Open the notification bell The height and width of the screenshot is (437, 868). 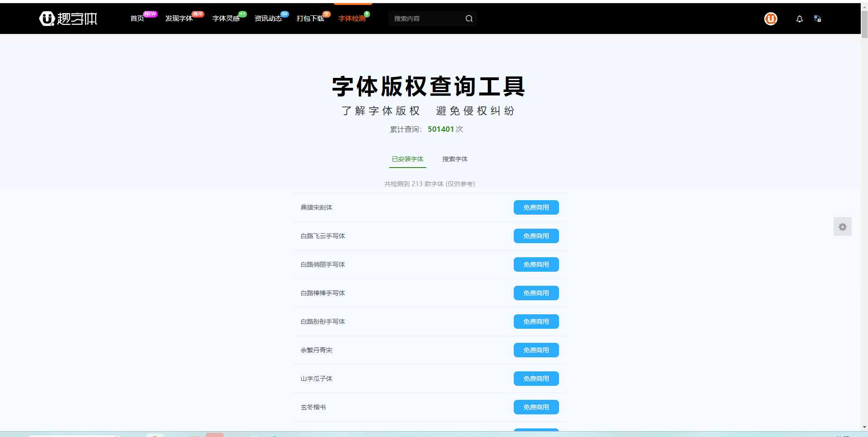(x=800, y=19)
